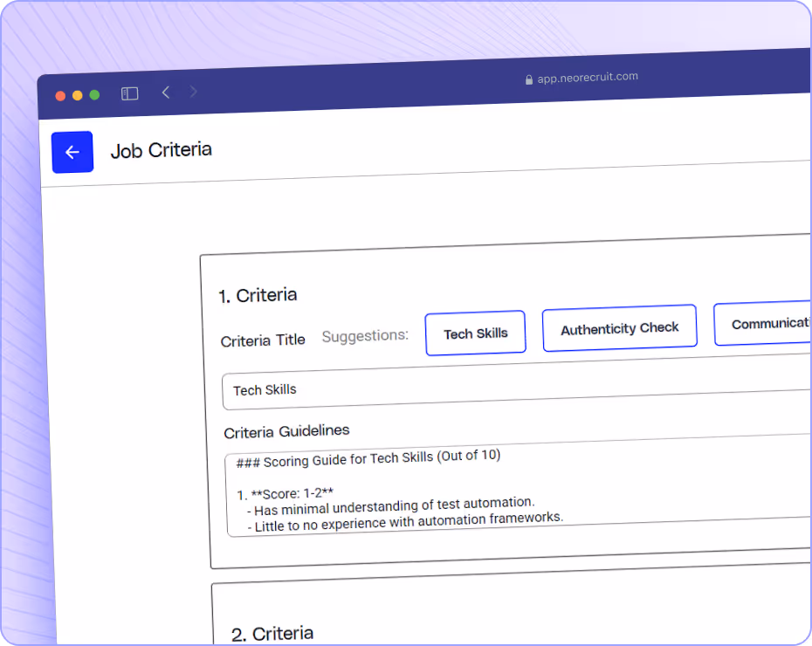This screenshot has height=646, width=812.
Task: Click 'Has minimal understanding of test automation' line
Action: [x=391, y=505]
